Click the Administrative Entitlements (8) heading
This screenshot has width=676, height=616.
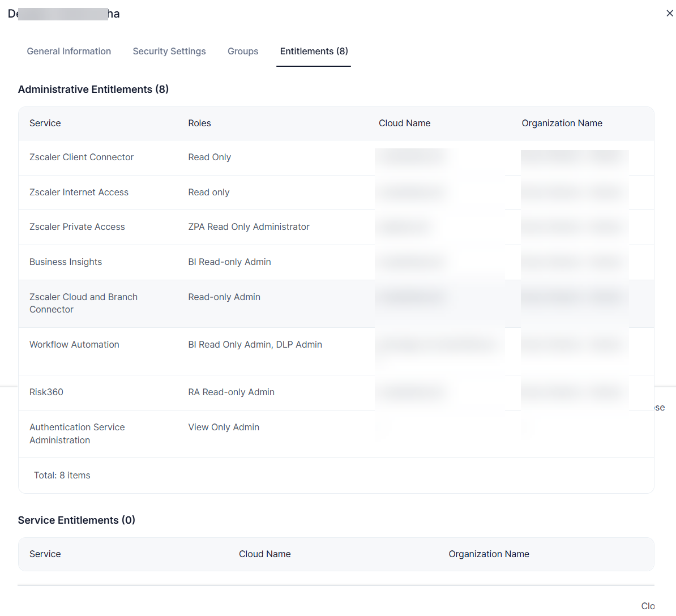[93, 89]
